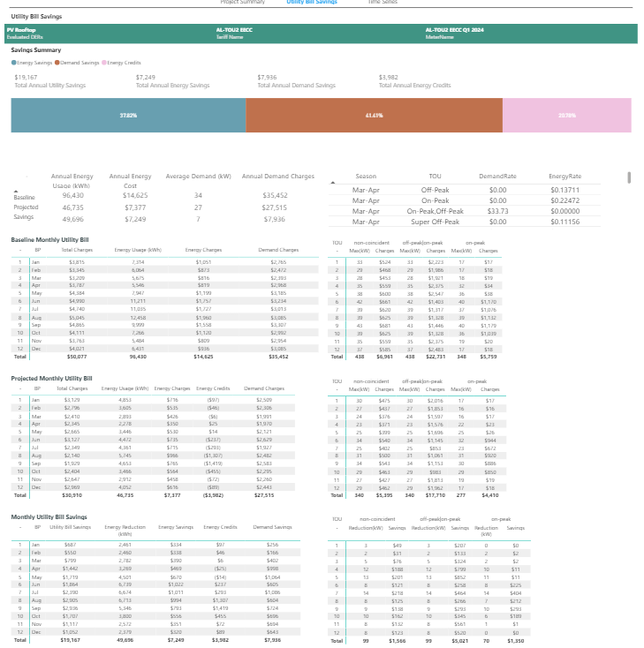Click the Energy Savings legend marker

tap(13, 62)
